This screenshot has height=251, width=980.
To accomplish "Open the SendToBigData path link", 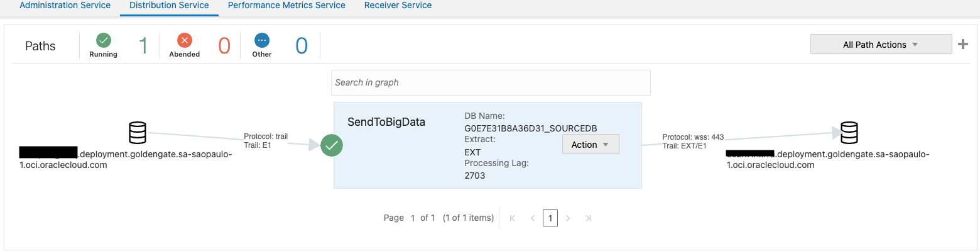I will coord(386,122).
